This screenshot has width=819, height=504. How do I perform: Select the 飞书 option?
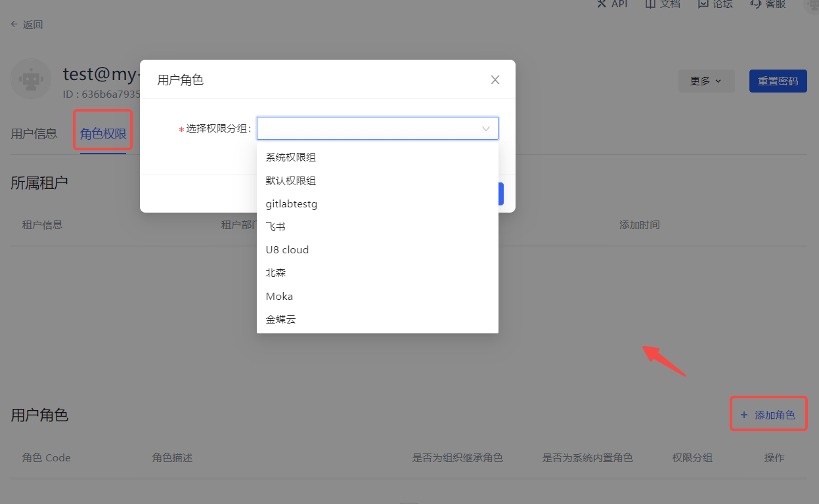click(x=276, y=226)
